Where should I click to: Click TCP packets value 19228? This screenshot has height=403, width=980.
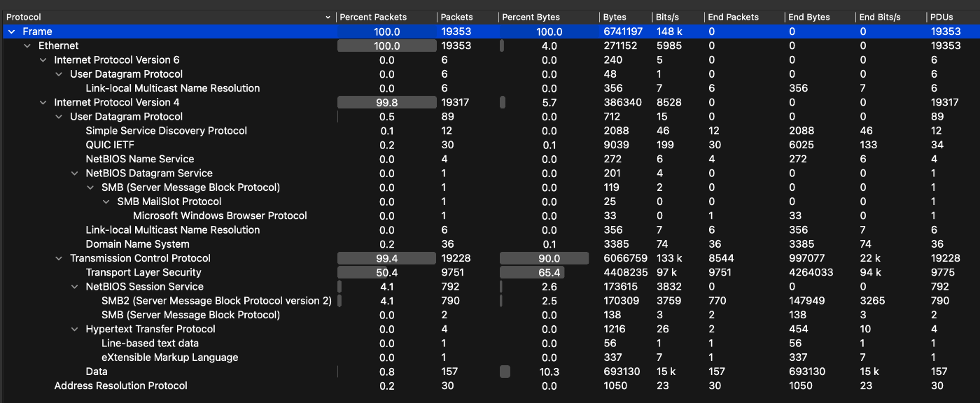point(456,258)
